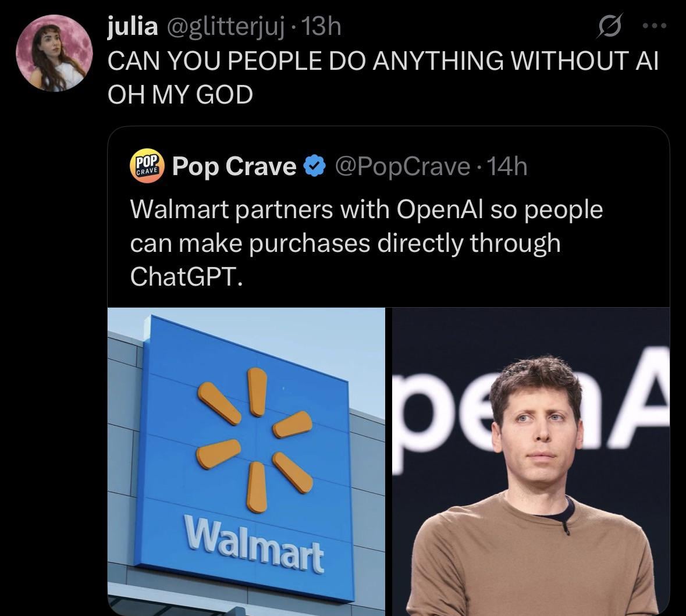
Task: Open photo of man in brown shirt
Action: click(531, 461)
